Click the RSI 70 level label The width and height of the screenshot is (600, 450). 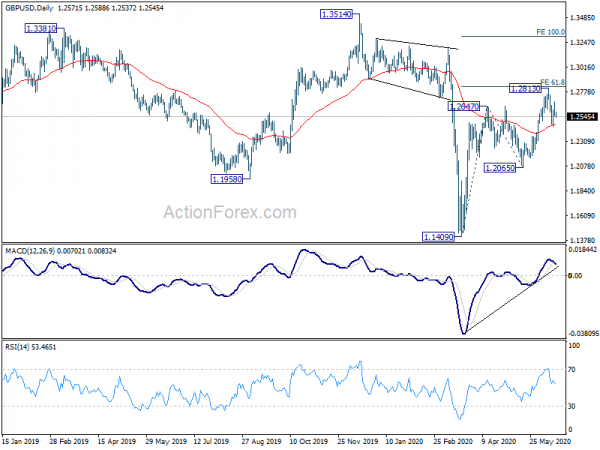572,370
